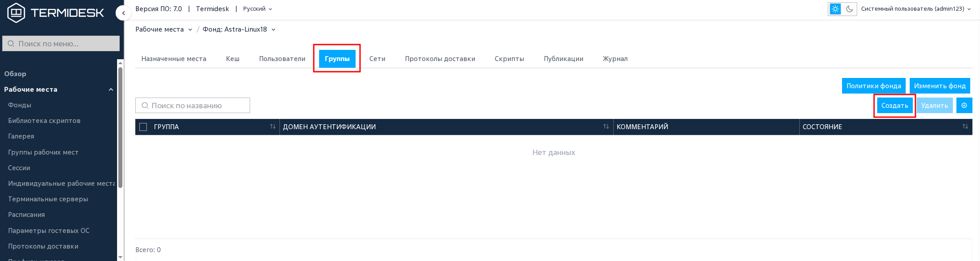
Task: Sort by ДОМЕН АУТЕНТИФИКАЦИИ column arrows
Action: tap(606, 127)
